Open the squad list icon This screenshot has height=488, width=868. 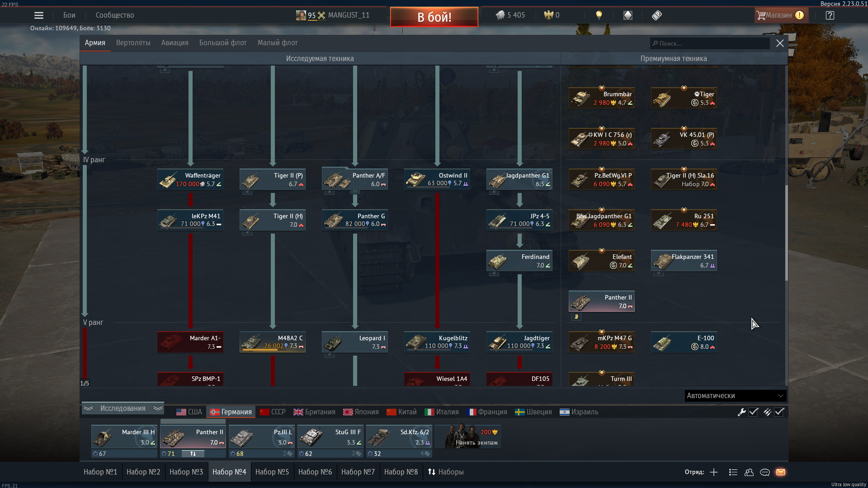pyautogui.click(x=733, y=472)
